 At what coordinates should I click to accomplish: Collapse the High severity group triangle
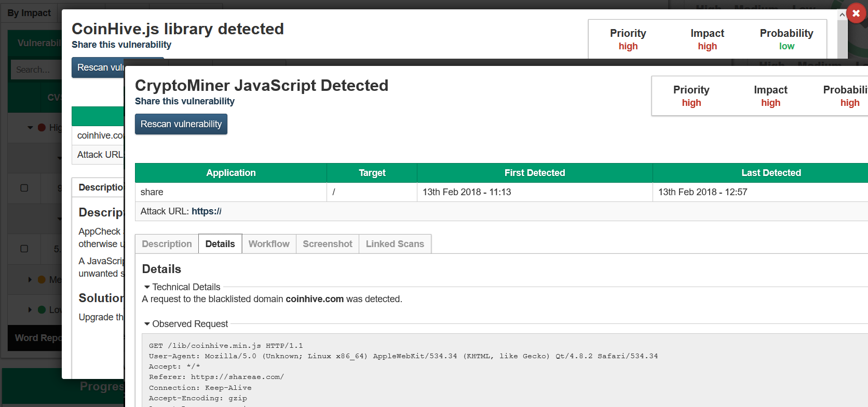coord(30,128)
